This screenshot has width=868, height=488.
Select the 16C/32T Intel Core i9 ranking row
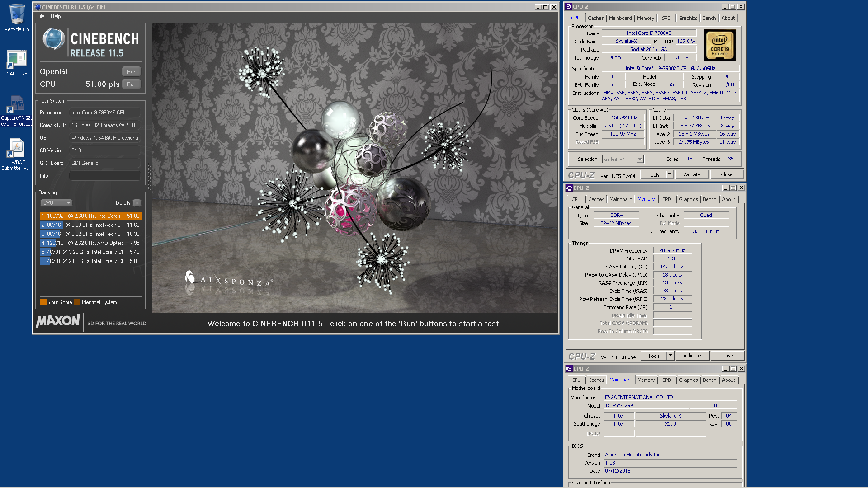[x=90, y=216]
